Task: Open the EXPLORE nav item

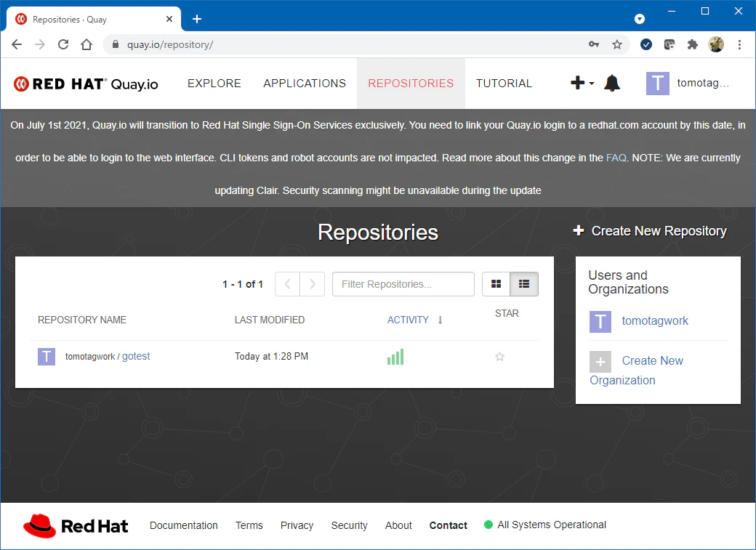Action: tap(214, 84)
